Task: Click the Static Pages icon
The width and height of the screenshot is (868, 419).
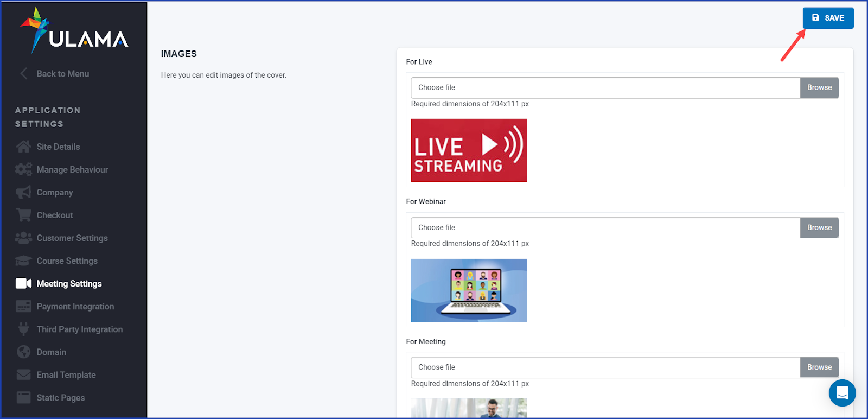Action: point(23,397)
